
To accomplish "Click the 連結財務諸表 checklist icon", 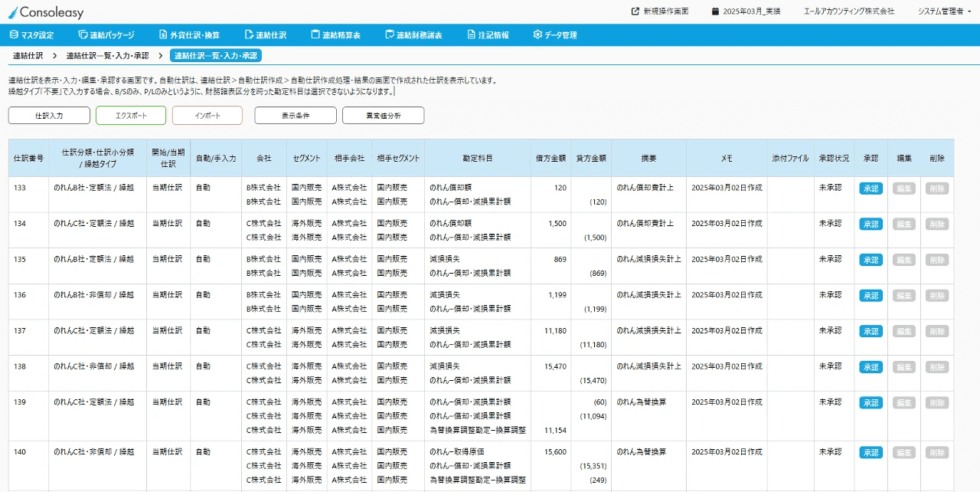I will 390,34.
